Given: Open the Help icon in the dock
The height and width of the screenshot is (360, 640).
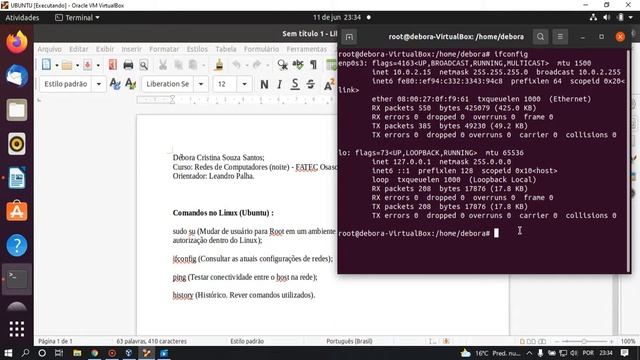Looking at the screenshot, I should [17, 245].
